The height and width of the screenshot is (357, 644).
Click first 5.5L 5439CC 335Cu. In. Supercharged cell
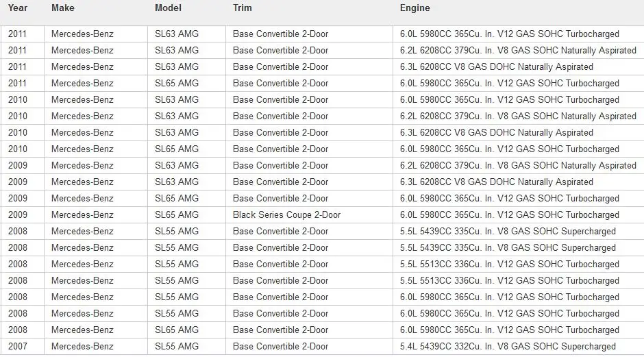(519, 232)
